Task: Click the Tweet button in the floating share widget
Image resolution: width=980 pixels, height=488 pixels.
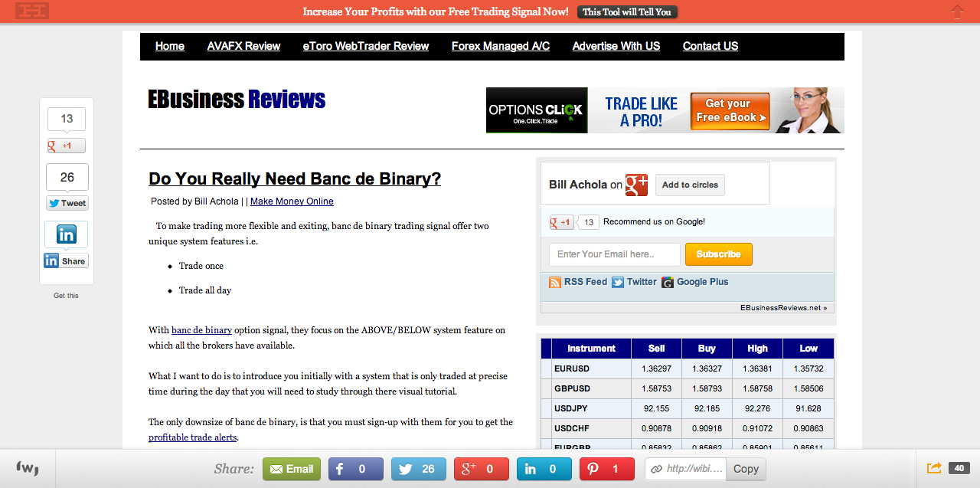Action: click(x=67, y=203)
